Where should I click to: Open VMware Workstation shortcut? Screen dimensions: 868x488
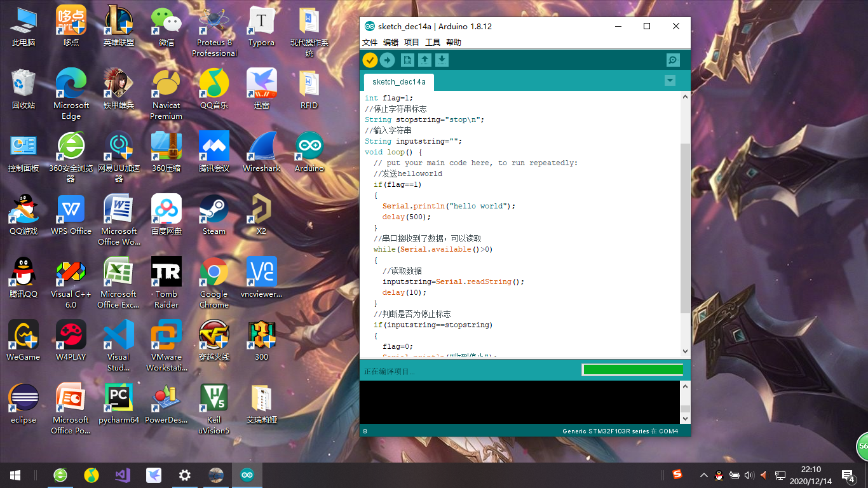[x=166, y=346]
